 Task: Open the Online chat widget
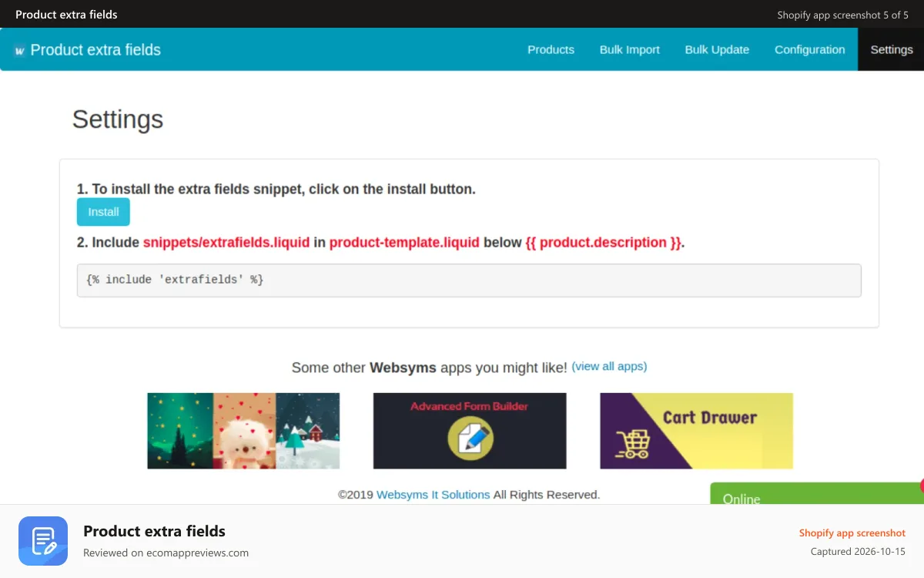point(817,494)
